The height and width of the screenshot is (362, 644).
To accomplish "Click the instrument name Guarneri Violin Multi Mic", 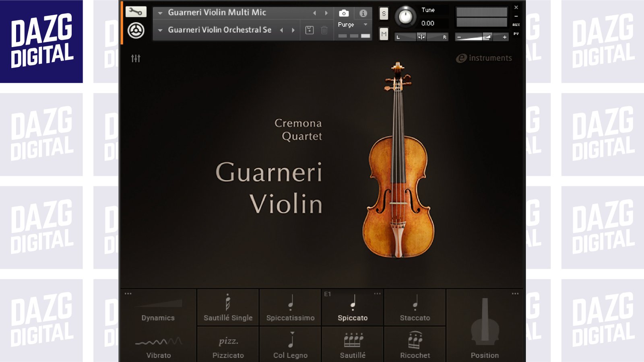I will coord(217,12).
